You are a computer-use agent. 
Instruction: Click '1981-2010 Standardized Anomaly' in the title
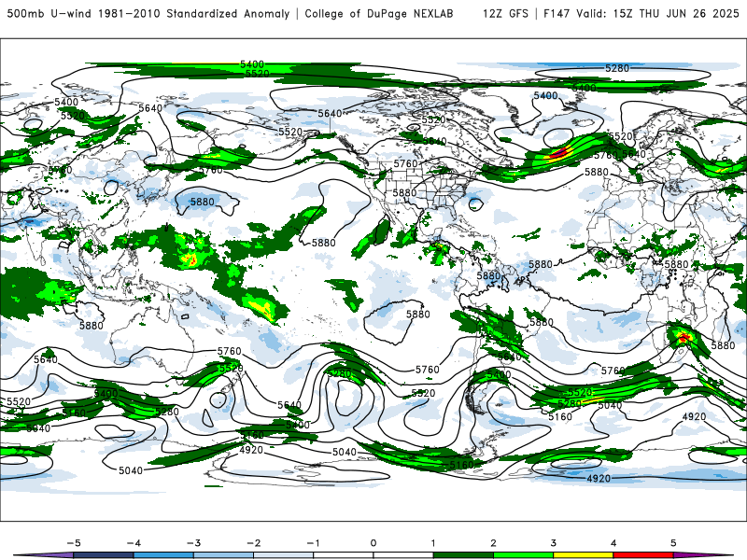[193, 13]
